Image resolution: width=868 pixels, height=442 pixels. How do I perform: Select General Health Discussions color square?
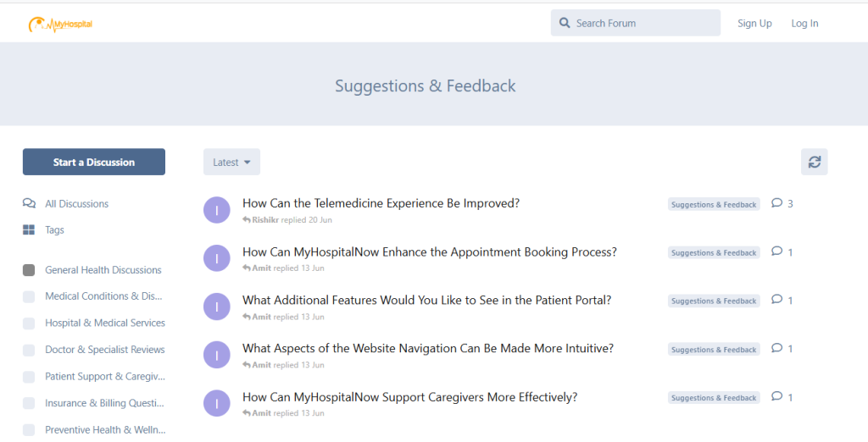(29, 270)
